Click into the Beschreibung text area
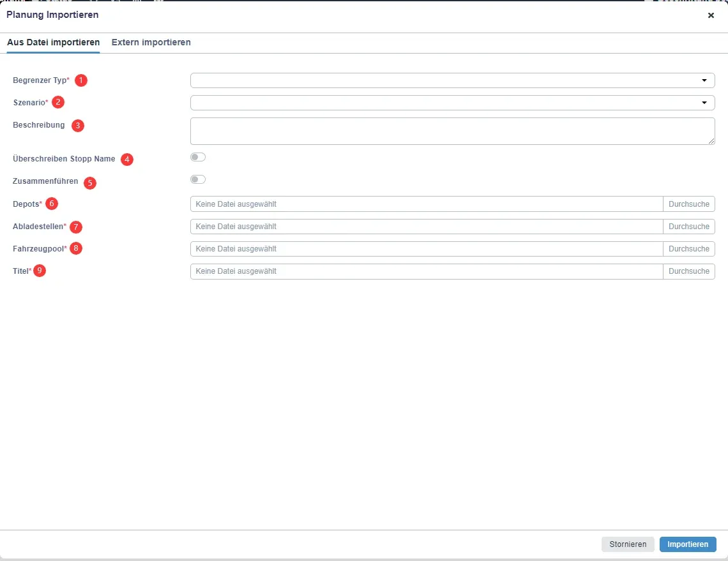This screenshot has height=561, width=728. (452, 131)
